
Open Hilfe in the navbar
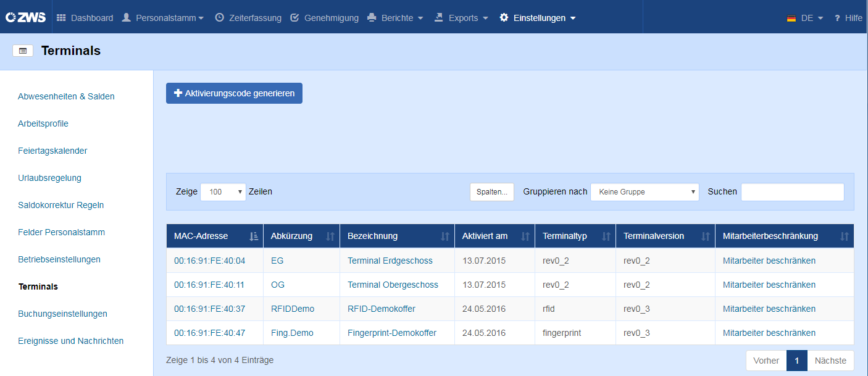point(848,18)
